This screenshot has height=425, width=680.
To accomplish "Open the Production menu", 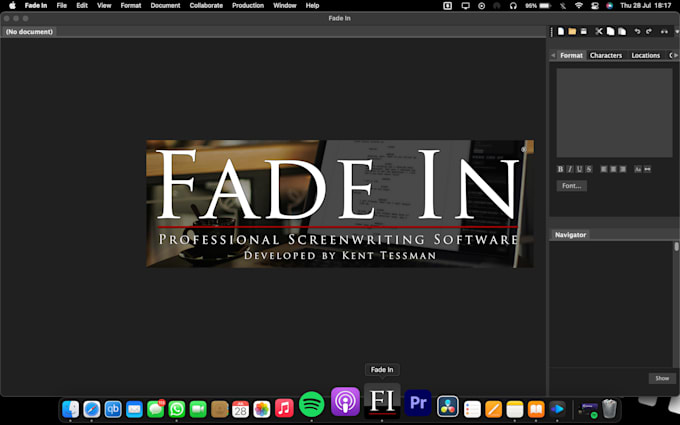I will [x=248, y=6].
